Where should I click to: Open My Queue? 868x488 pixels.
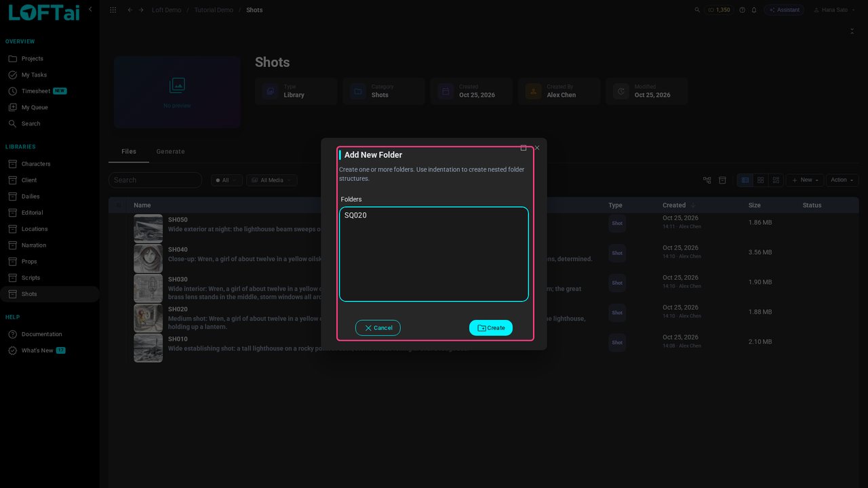50,108
